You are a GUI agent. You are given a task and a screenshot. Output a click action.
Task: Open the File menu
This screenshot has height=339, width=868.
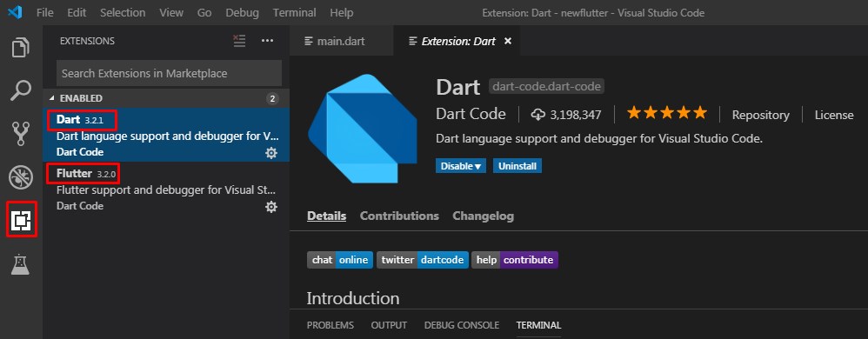[45, 12]
